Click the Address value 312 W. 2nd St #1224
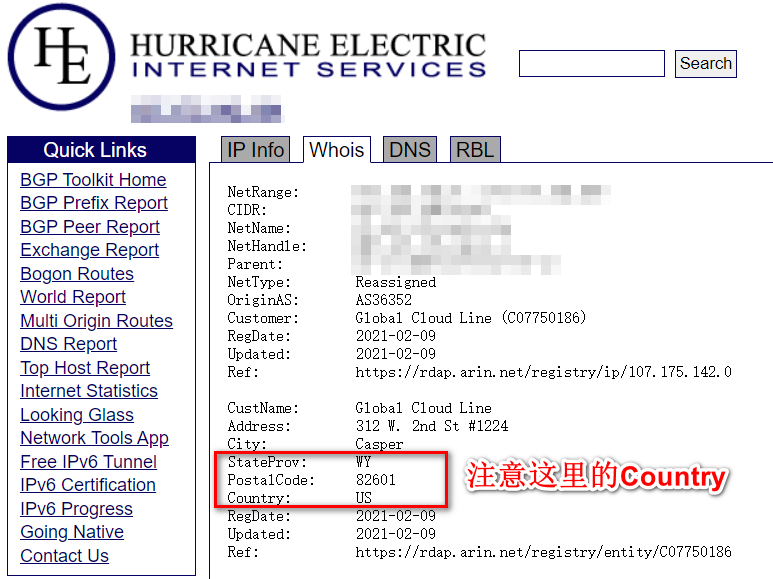Viewport: 773px width, 579px height. [432, 426]
